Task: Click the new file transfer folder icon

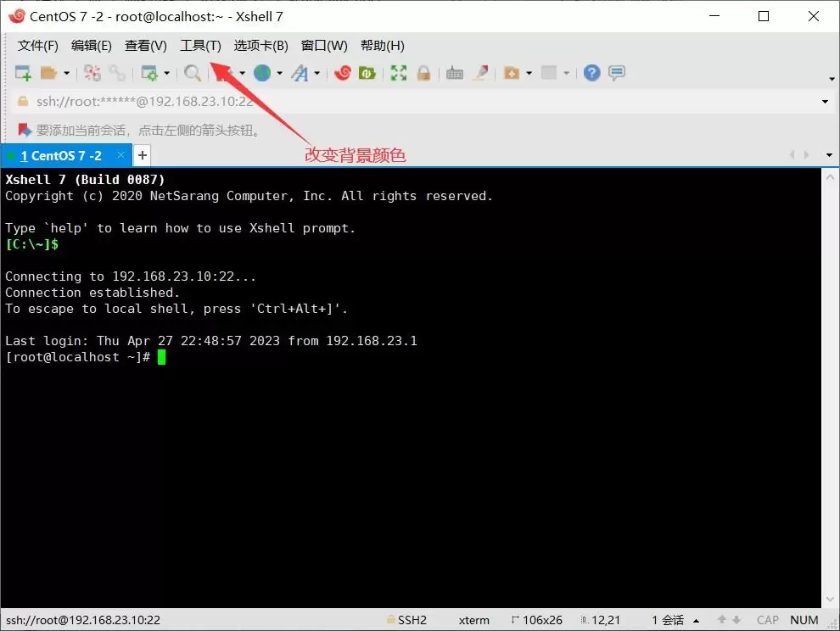Action: tap(512, 73)
